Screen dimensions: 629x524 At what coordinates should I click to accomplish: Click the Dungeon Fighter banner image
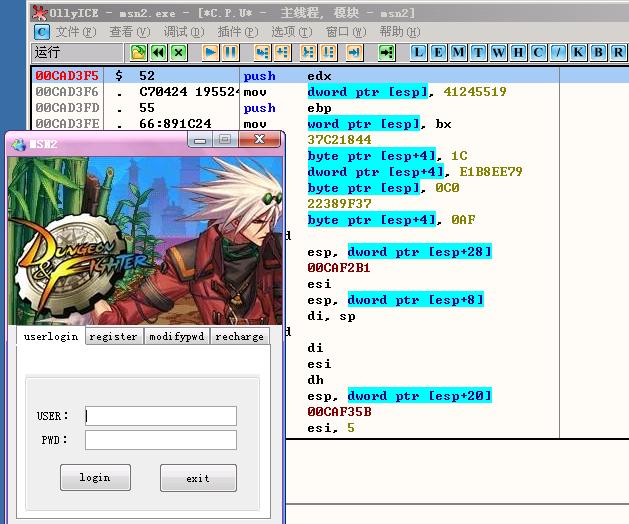point(145,240)
